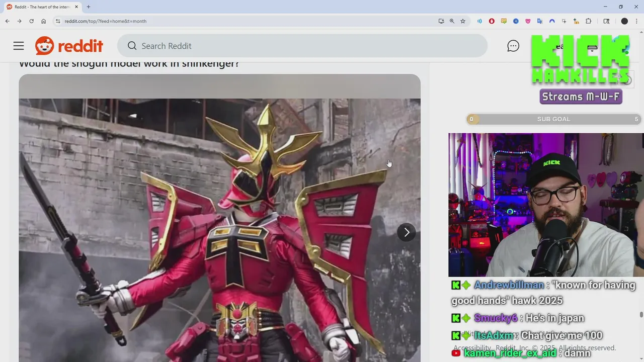Click the 'He's in japan' chat message
Viewport: 644px width, 362px height.
(554, 318)
